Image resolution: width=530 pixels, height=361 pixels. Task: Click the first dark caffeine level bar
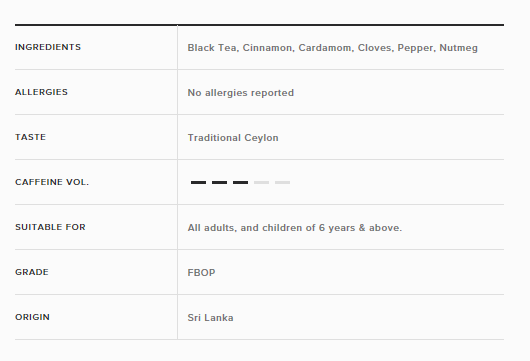pyautogui.click(x=198, y=183)
